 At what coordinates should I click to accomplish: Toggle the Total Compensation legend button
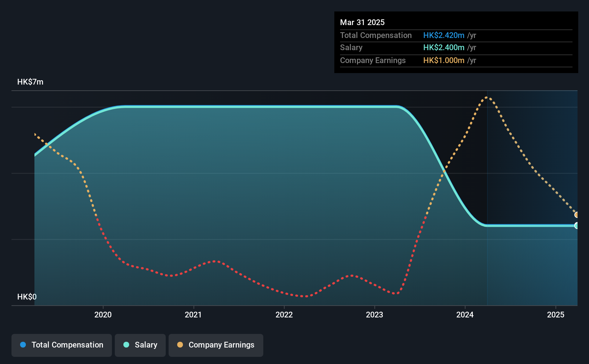[62, 345]
